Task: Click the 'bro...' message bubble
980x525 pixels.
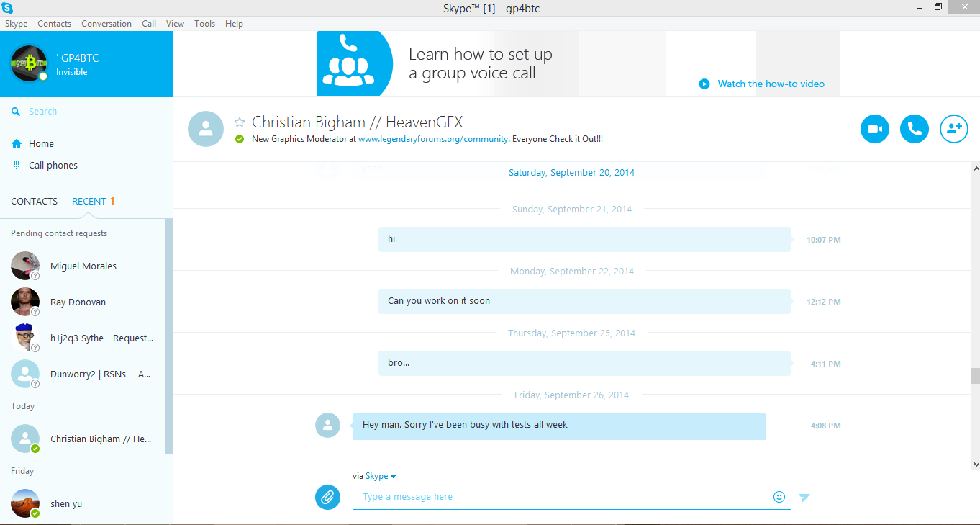Action: pos(584,363)
